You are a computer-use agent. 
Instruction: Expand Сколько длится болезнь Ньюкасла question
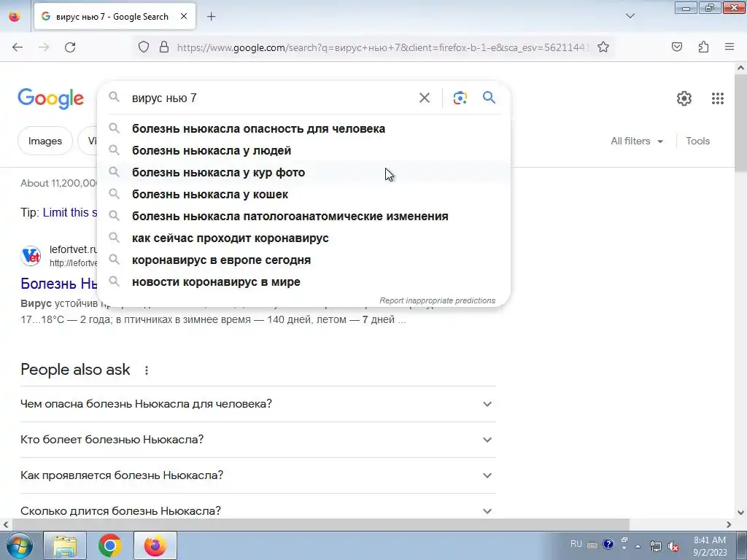pyautogui.click(x=258, y=511)
